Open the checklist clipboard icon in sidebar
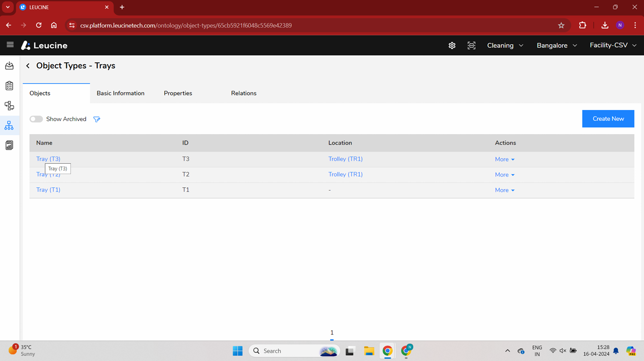Image resolution: width=644 pixels, height=361 pixels. point(9,86)
